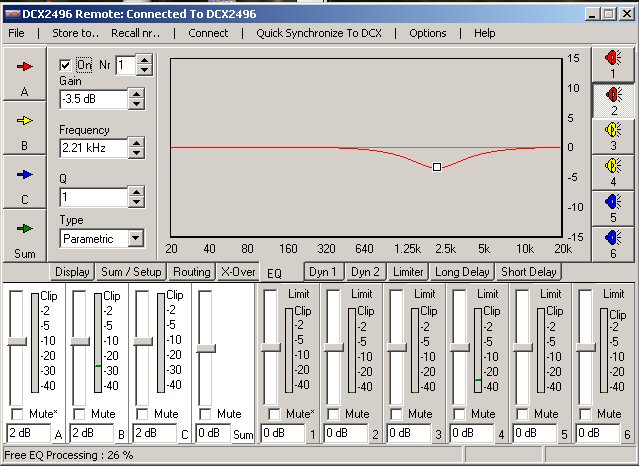Select output 2 red speaker icon
The width and height of the screenshot is (639, 466).
[x=613, y=94]
